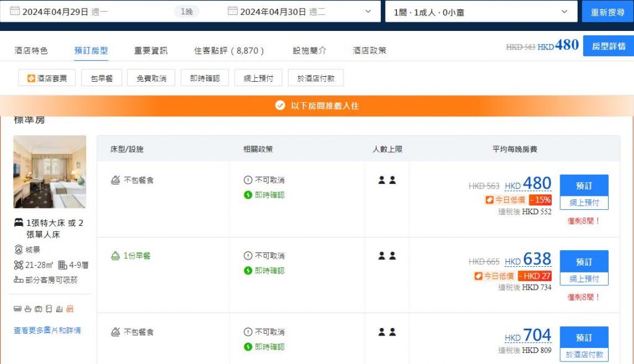Image resolution: width=634 pixels, height=364 pixels.
Task: Enable the 於酒店付款 pay-at-hotel filter
Action: pyautogui.click(x=315, y=78)
